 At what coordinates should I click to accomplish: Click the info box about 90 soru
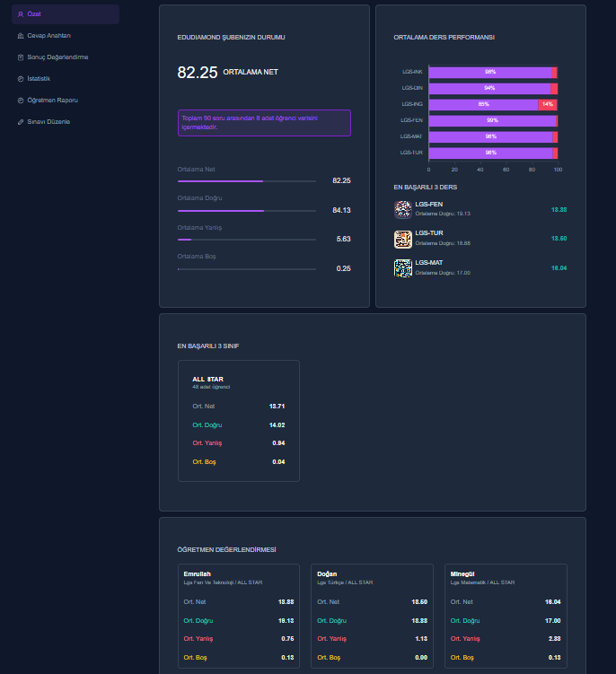pyautogui.click(x=264, y=123)
